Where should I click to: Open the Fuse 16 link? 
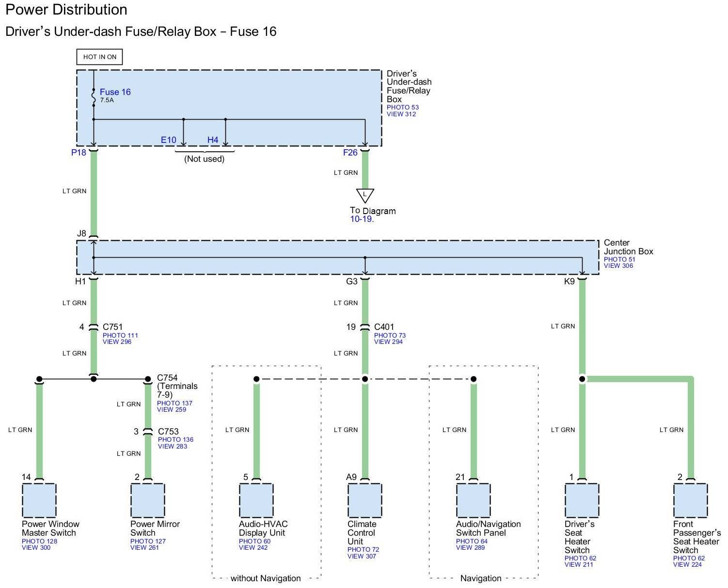point(115,92)
